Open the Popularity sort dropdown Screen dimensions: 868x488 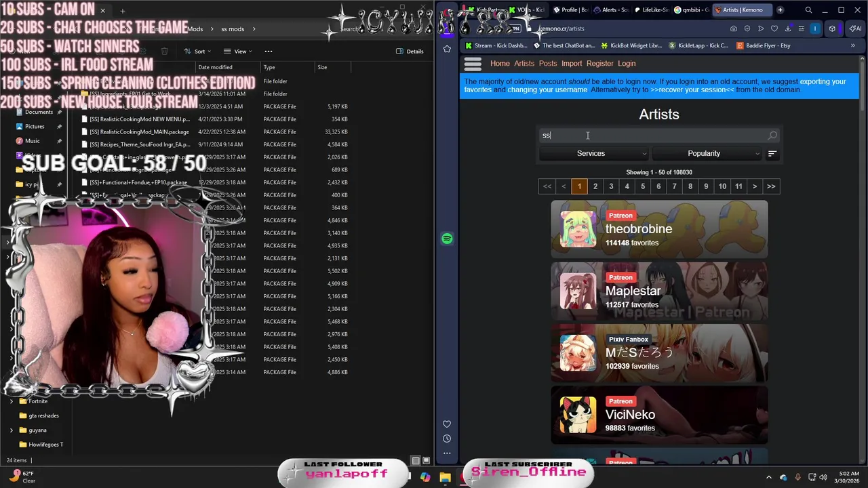[x=707, y=154]
